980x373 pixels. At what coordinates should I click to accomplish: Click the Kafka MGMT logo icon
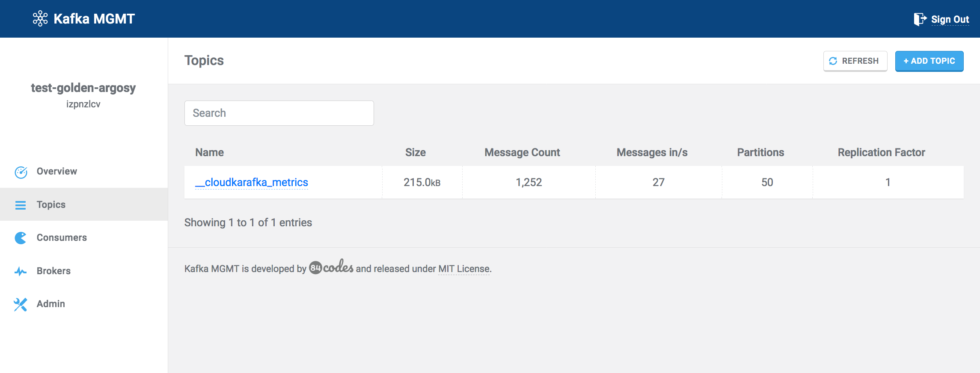(40, 18)
